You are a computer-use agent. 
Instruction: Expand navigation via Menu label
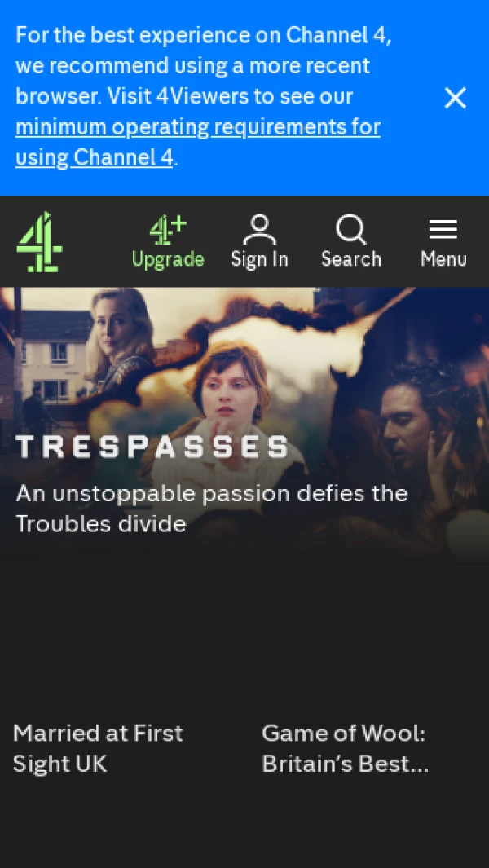(443, 259)
